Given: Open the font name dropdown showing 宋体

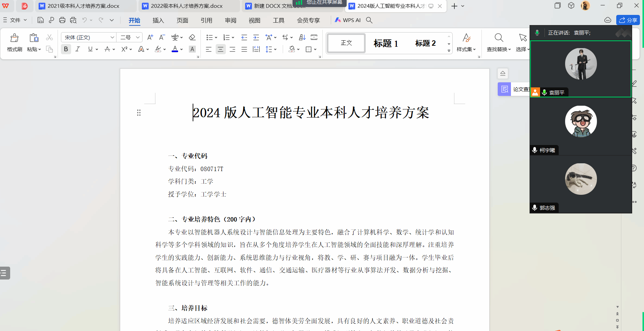Looking at the screenshot, I should coord(89,37).
